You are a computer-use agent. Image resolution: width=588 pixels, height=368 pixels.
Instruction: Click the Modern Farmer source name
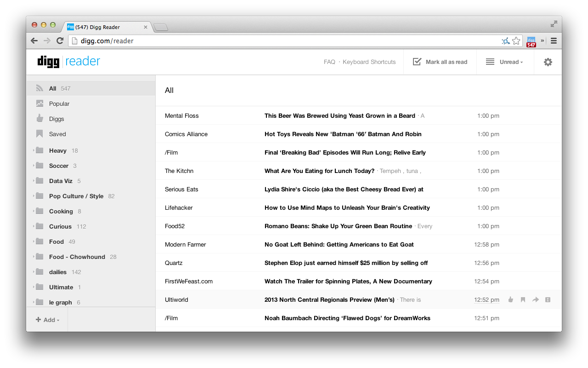186,245
